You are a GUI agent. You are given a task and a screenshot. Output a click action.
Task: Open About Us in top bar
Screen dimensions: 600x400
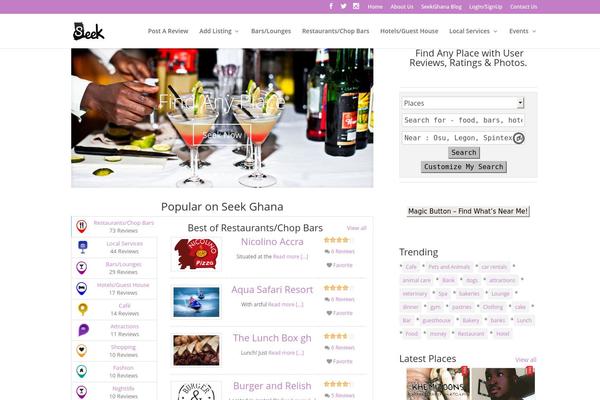[x=402, y=7]
